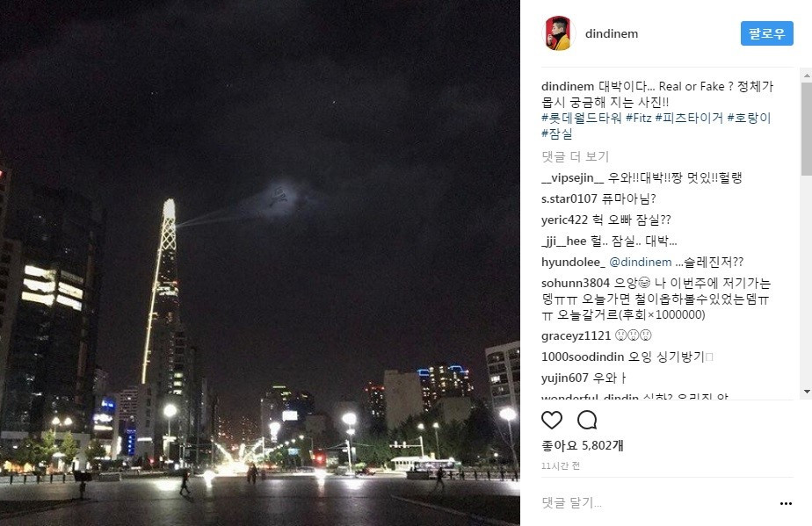812x526 pixels.
Task: Open the #Fitz hashtag link
Action: point(639,118)
